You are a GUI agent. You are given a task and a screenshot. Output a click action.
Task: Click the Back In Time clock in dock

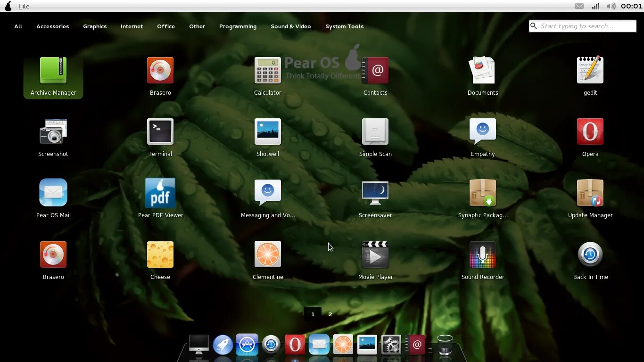point(271,345)
